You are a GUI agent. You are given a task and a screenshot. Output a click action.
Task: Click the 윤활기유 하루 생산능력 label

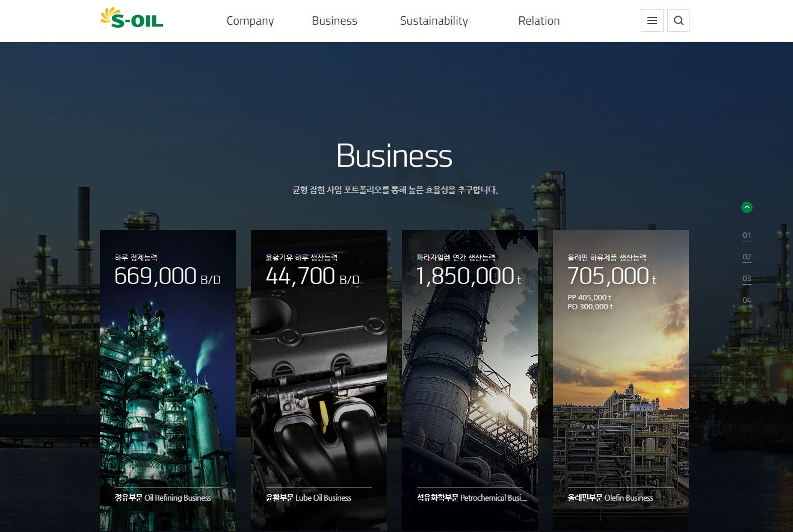[x=301, y=258]
